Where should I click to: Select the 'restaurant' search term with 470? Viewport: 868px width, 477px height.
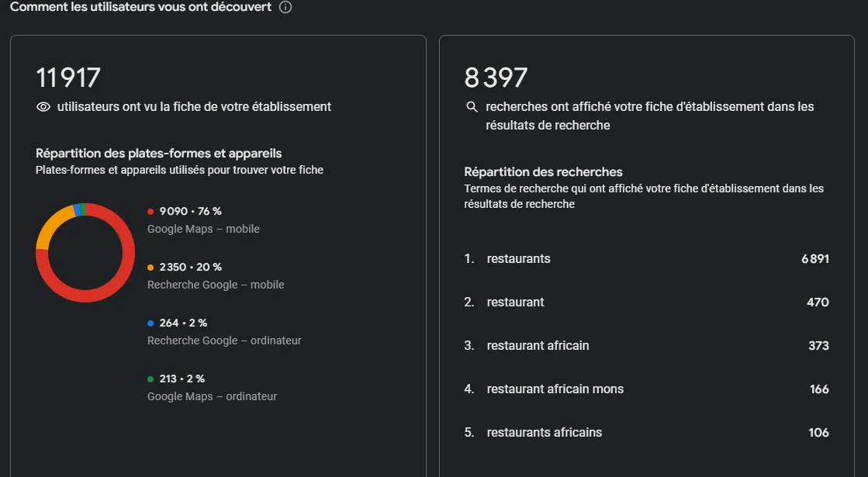click(647, 302)
